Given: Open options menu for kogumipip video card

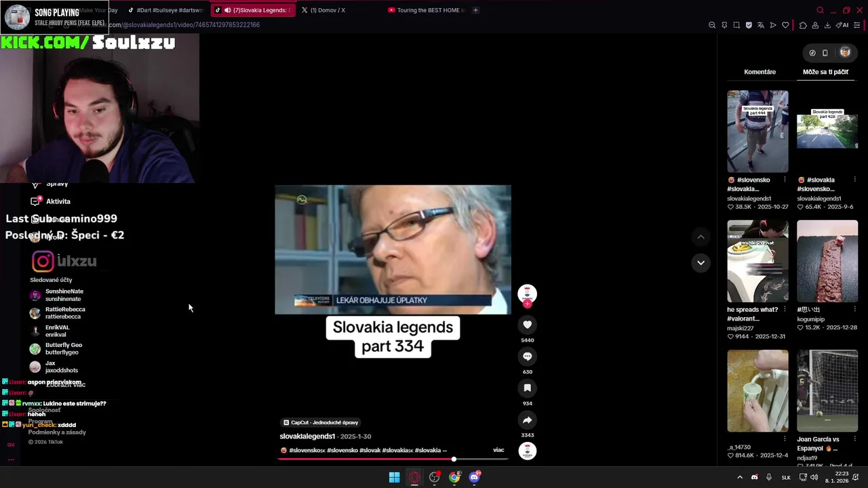Looking at the screenshot, I should (854, 310).
